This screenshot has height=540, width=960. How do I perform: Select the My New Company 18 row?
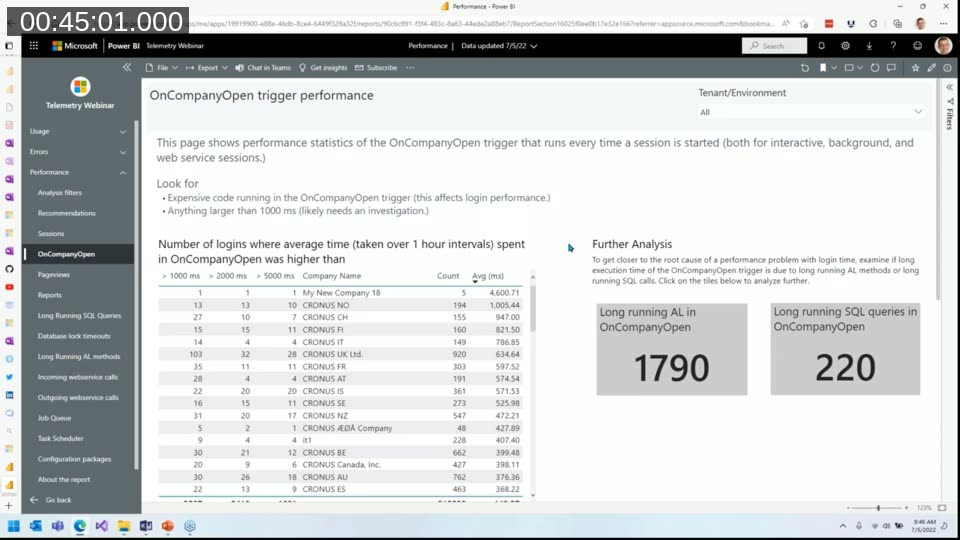340,293
